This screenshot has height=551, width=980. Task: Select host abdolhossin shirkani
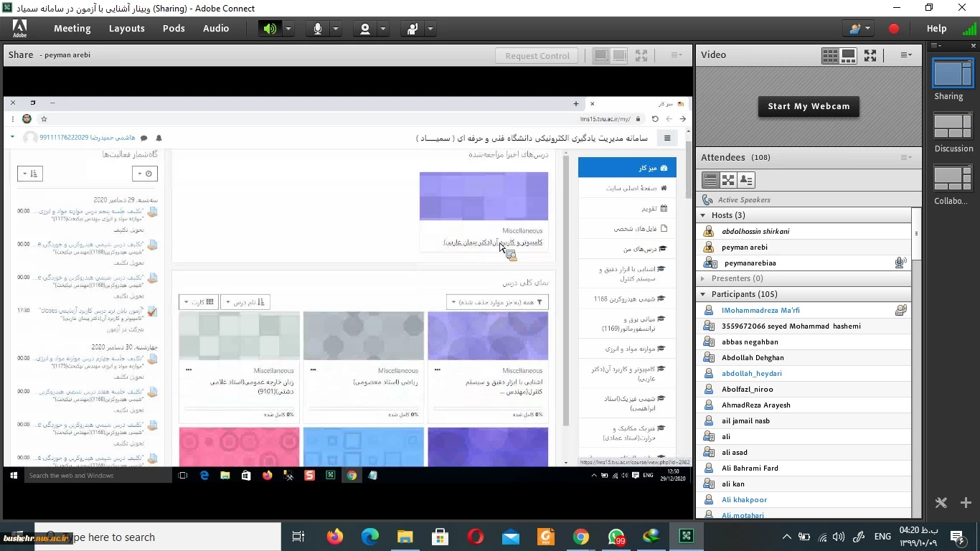(804, 231)
